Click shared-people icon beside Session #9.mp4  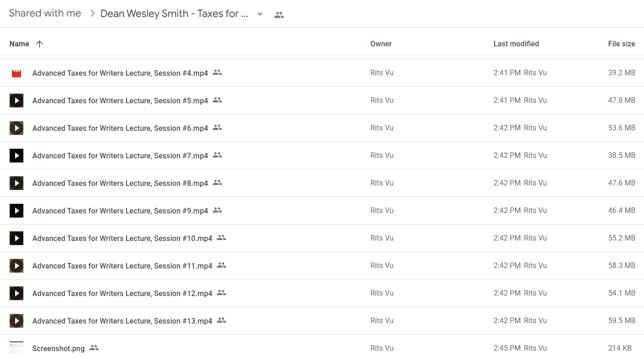pyautogui.click(x=217, y=210)
